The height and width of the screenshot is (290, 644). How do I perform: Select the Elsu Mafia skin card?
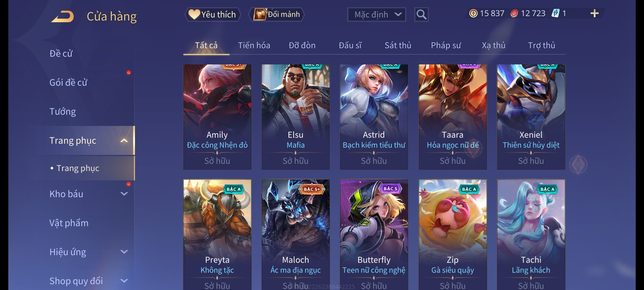(295, 117)
